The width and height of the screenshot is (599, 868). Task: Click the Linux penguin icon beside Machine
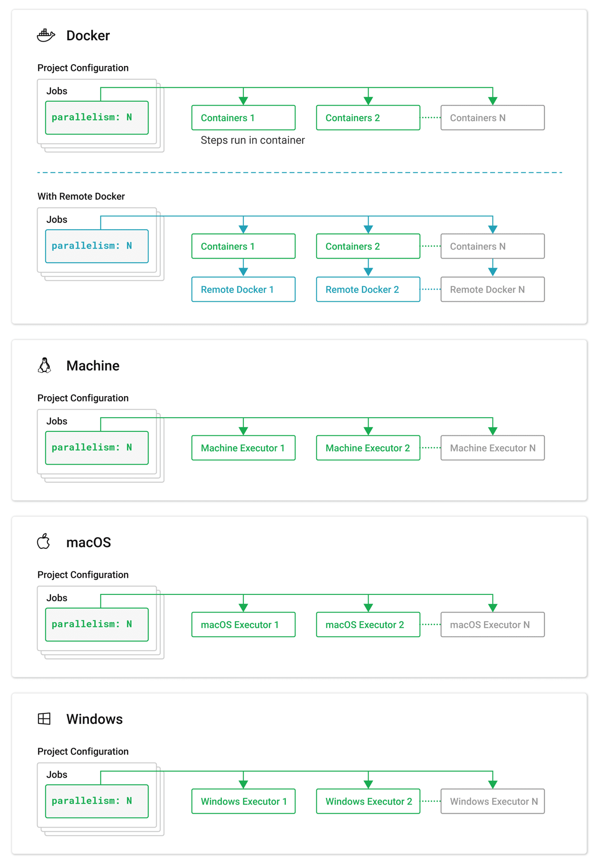[x=44, y=365]
